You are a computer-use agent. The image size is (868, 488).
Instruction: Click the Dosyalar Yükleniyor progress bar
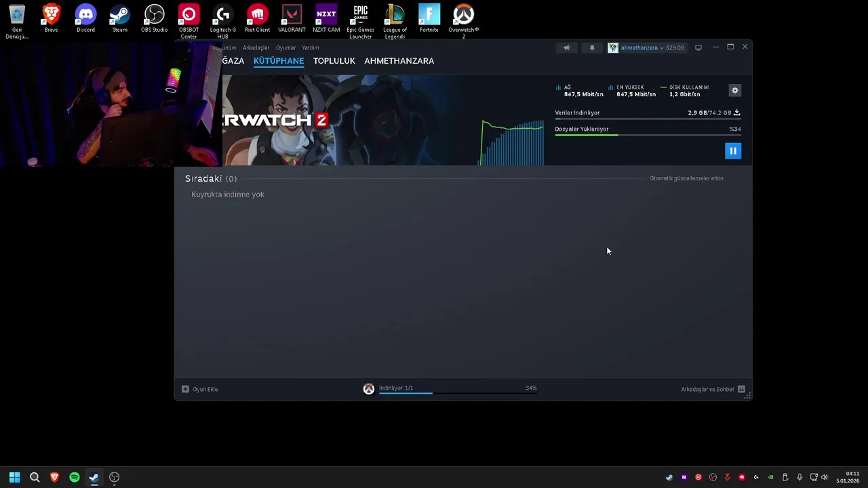[x=648, y=135]
